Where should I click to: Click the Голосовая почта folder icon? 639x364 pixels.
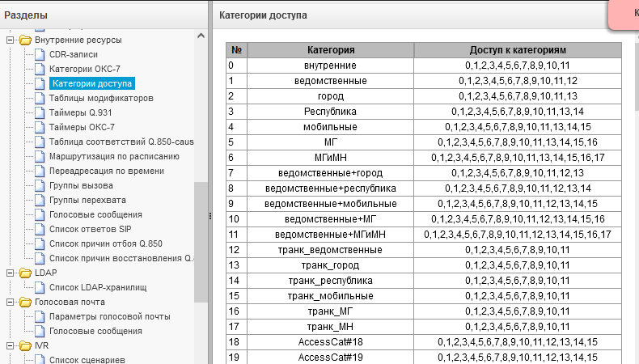(25, 302)
